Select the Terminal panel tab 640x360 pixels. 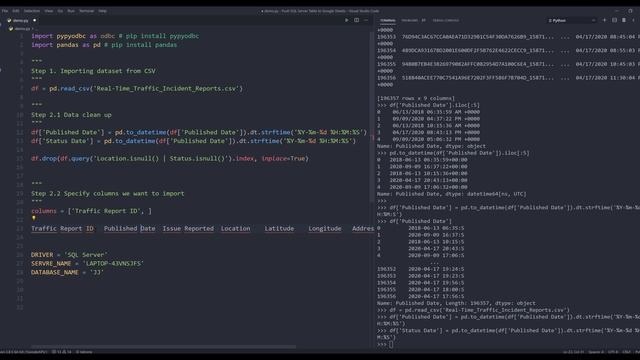[x=388, y=20]
